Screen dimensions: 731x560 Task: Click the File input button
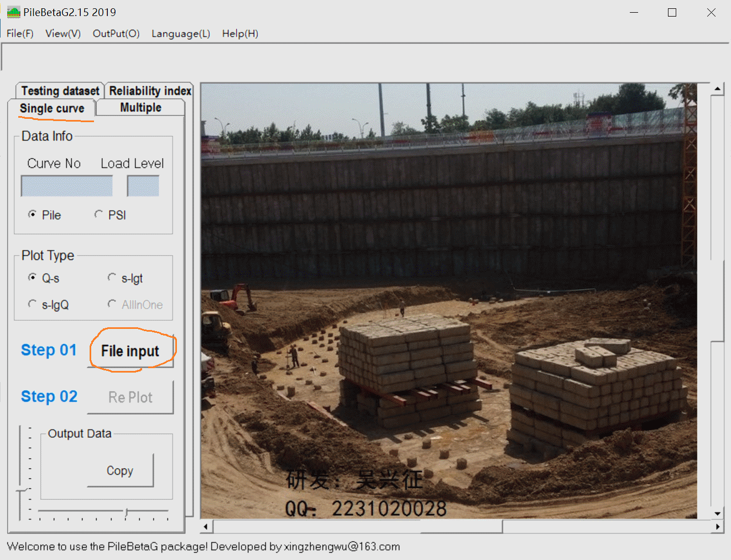[x=130, y=351]
